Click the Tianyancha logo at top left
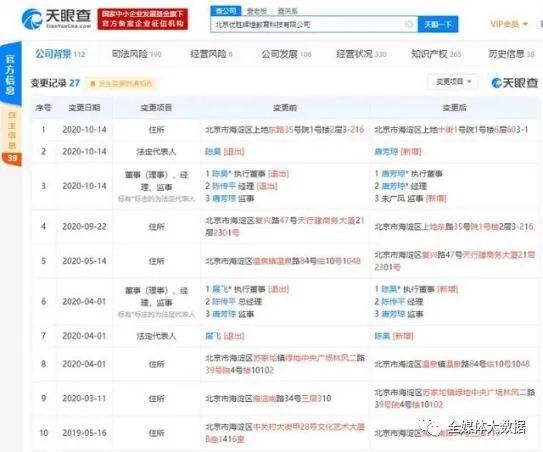The height and width of the screenshot is (452, 543). tap(56, 18)
